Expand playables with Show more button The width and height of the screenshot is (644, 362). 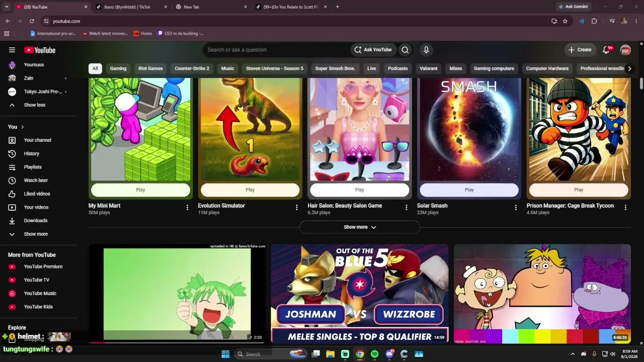click(360, 227)
